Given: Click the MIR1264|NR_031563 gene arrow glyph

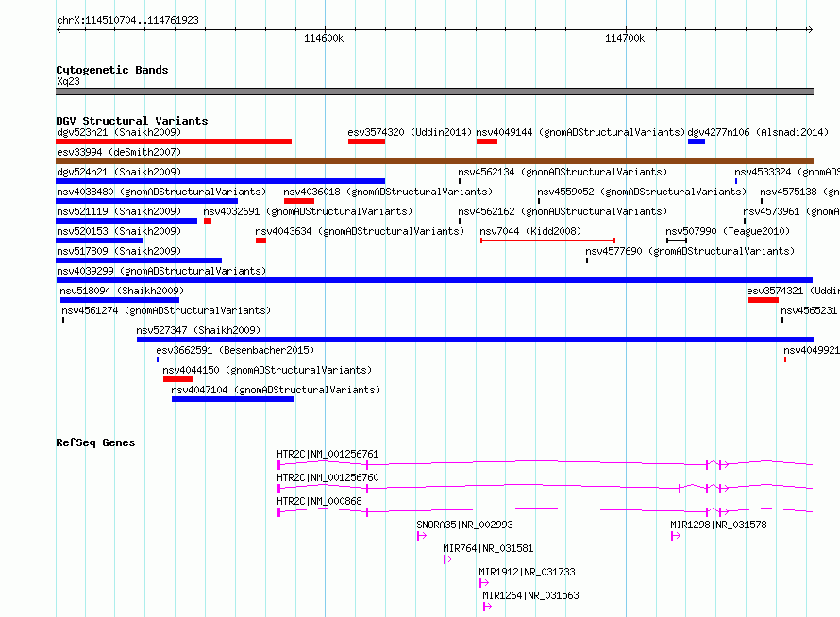Looking at the screenshot, I should coord(488,607).
